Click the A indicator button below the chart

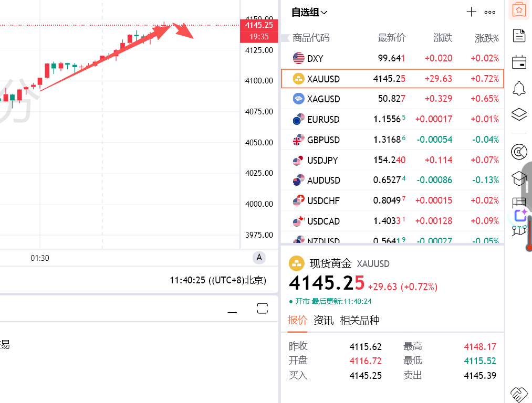coord(258,258)
